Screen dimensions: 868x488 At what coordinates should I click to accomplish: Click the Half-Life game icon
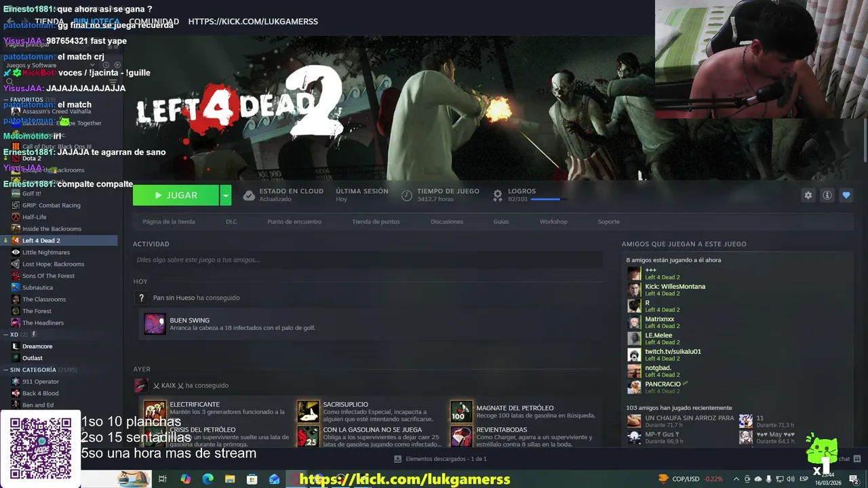(x=16, y=217)
